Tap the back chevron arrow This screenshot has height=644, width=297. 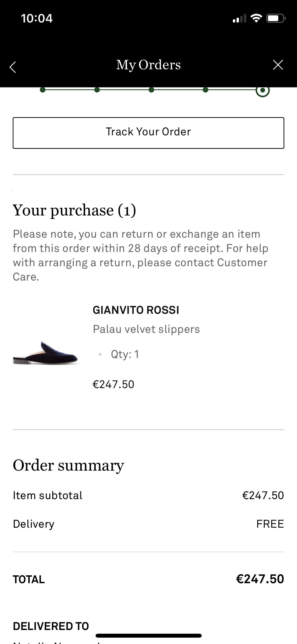[13, 67]
